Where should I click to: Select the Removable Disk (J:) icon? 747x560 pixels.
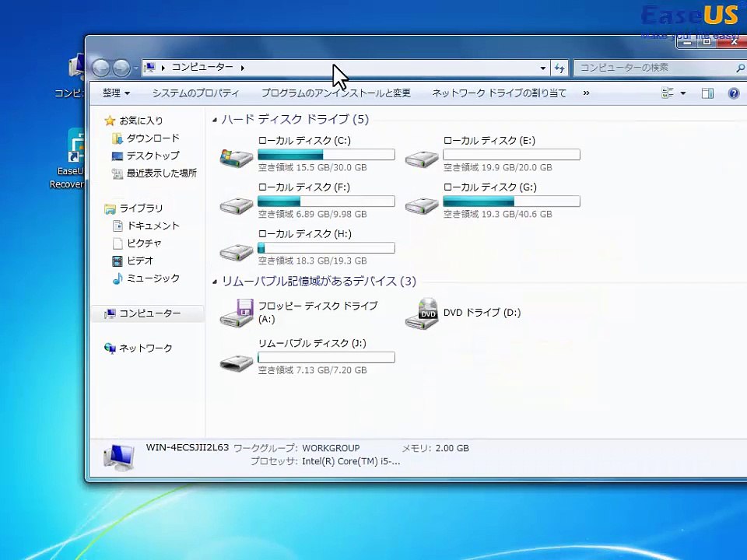tap(237, 363)
